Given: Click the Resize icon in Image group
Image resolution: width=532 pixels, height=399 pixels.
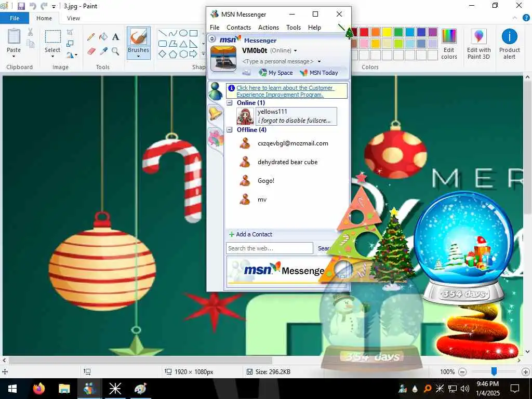Looking at the screenshot, I should (70, 44).
